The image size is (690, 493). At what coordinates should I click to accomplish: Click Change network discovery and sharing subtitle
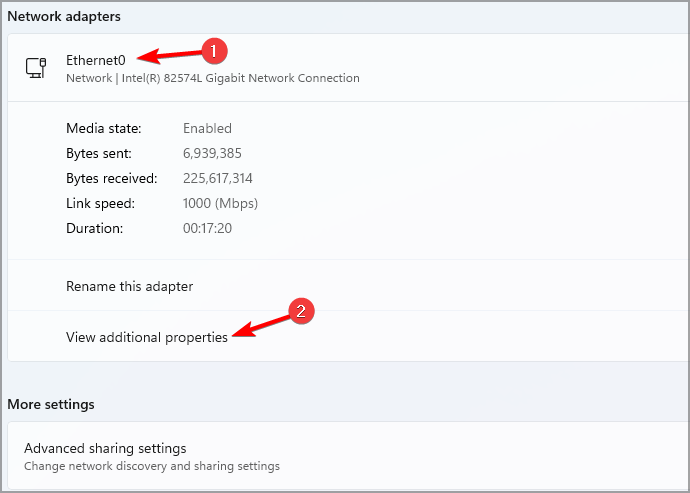151,466
